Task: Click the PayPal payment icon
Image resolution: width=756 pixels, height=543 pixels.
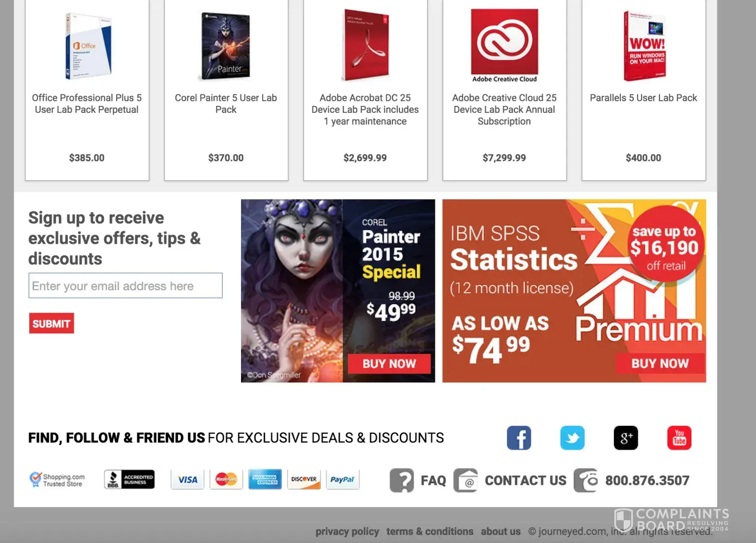Action: click(342, 479)
